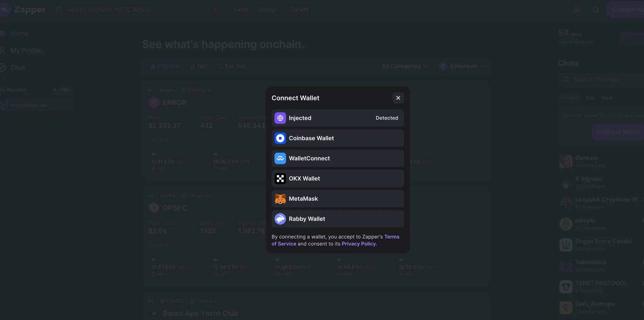This screenshot has width=644, height=320.
Task: Close the Connect Wallet dialog
Action: click(x=398, y=98)
